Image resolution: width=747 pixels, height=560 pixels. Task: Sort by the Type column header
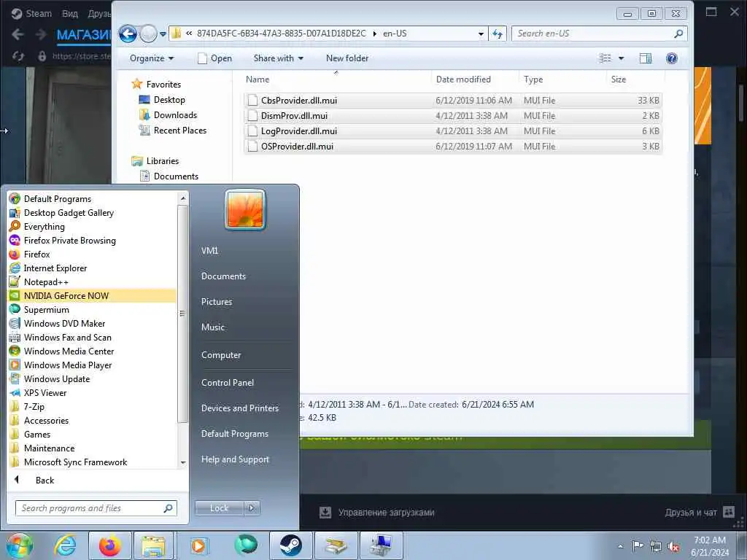[x=562, y=79]
